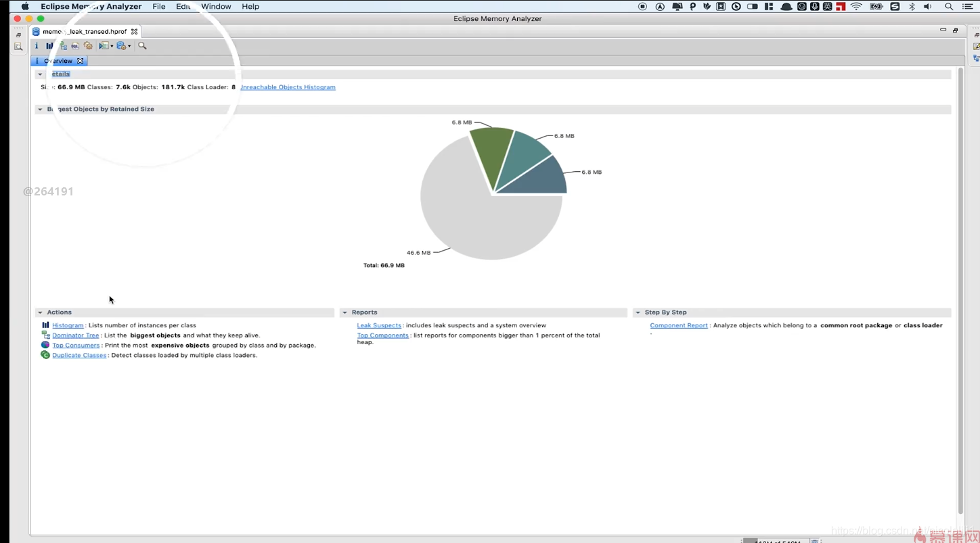
Task: Open the OQL query editor icon
Action: click(75, 46)
